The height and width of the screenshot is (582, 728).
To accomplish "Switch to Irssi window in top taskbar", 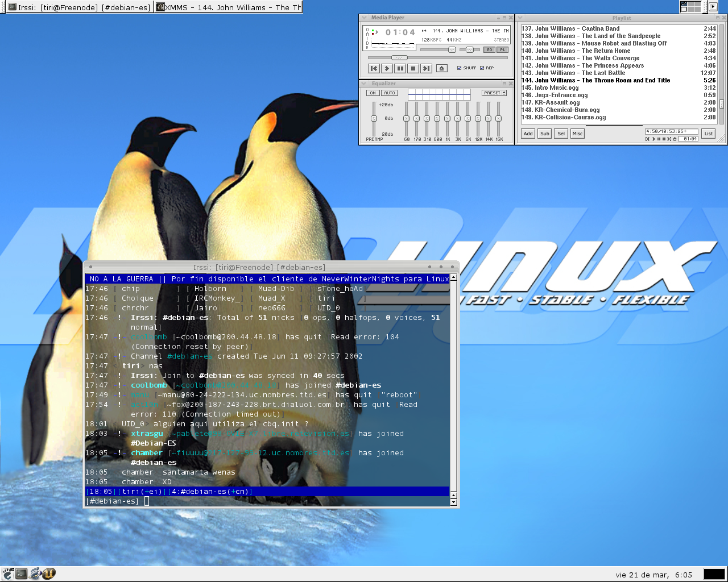I will point(79,7).
